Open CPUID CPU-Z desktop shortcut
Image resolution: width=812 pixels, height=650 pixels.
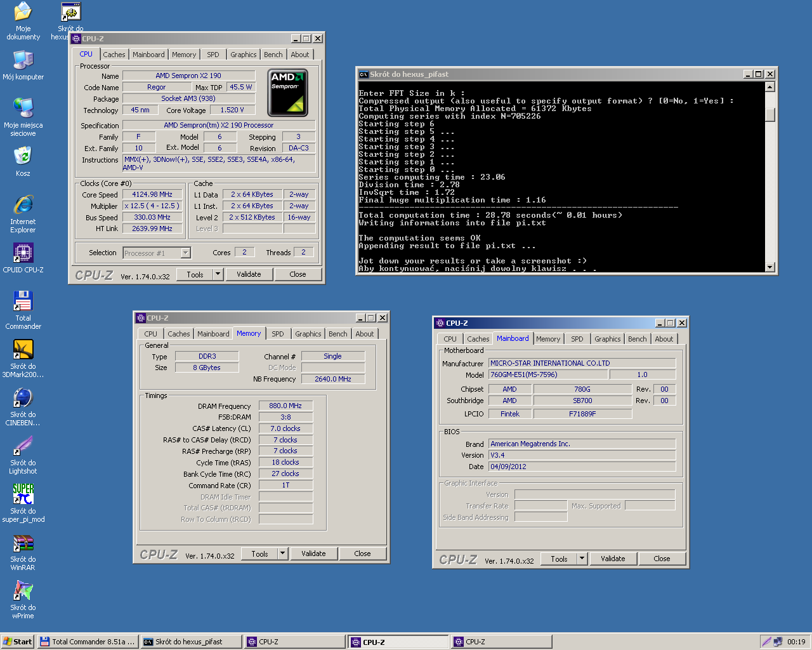point(23,253)
